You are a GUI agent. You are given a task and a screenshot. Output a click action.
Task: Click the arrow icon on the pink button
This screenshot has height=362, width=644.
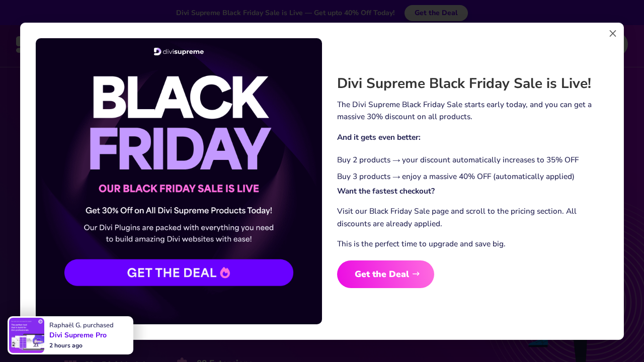click(416, 274)
